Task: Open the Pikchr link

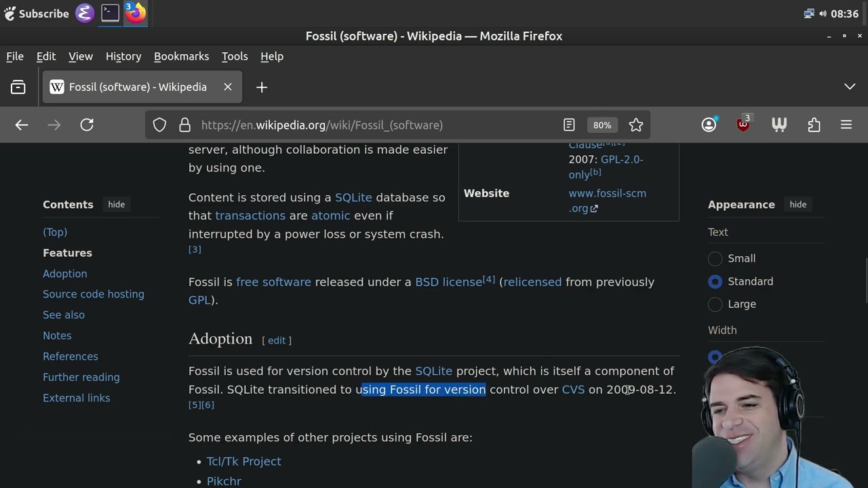Action: (224, 481)
